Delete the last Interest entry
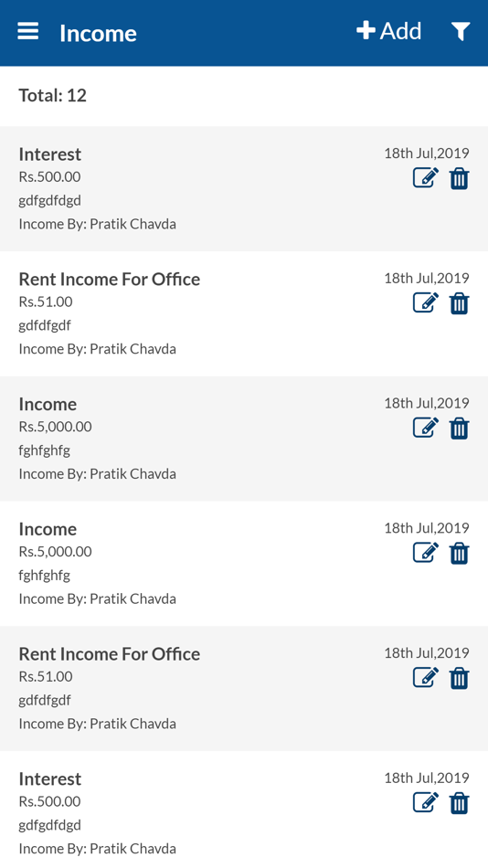Image resolution: width=488 pixels, height=868 pixels. click(459, 803)
